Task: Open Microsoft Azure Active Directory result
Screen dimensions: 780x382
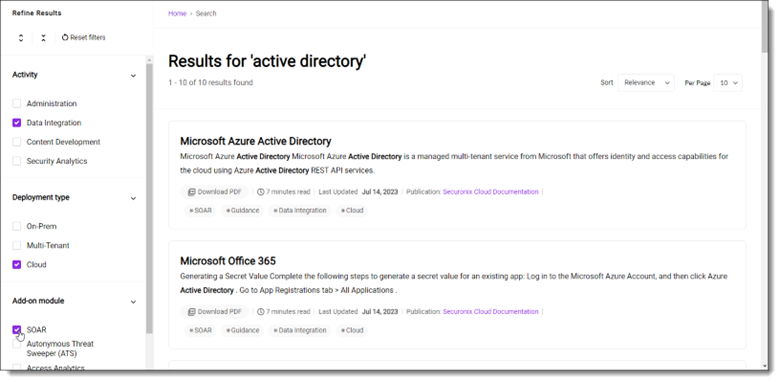Action: (256, 141)
